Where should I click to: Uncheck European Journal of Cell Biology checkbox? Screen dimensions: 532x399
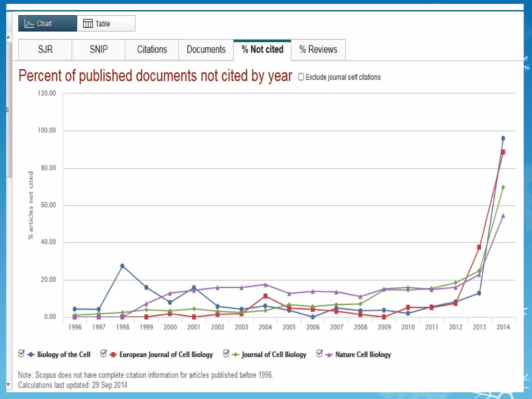pyautogui.click(x=103, y=353)
